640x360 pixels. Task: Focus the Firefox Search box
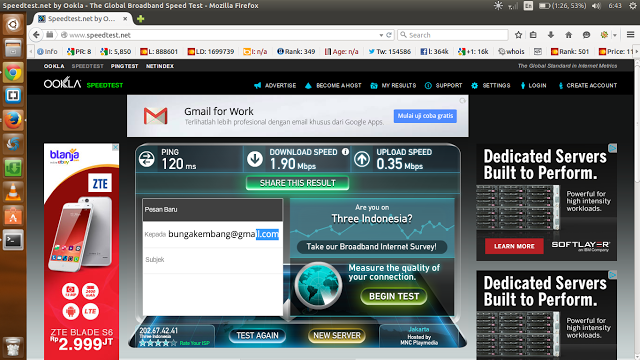click(453, 35)
